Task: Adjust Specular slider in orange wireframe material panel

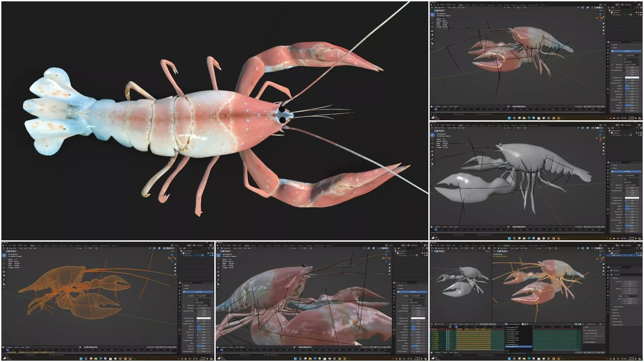Action: pyautogui.click(x=204, y=329)
